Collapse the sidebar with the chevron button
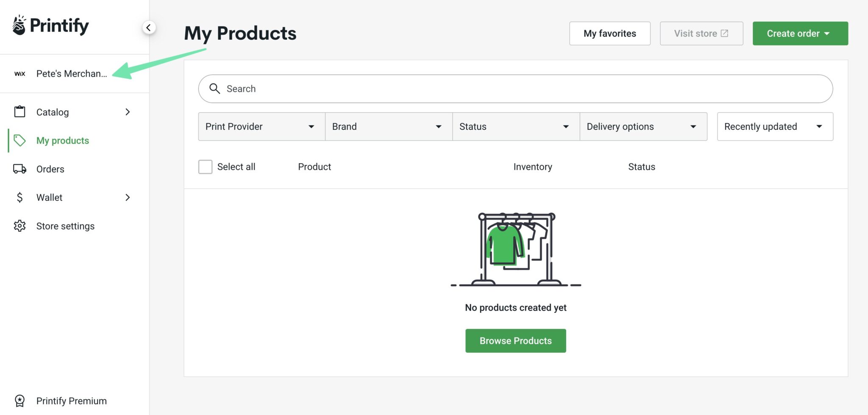The width and height of the screenshot is (868, 415). [x=149, y=27]
